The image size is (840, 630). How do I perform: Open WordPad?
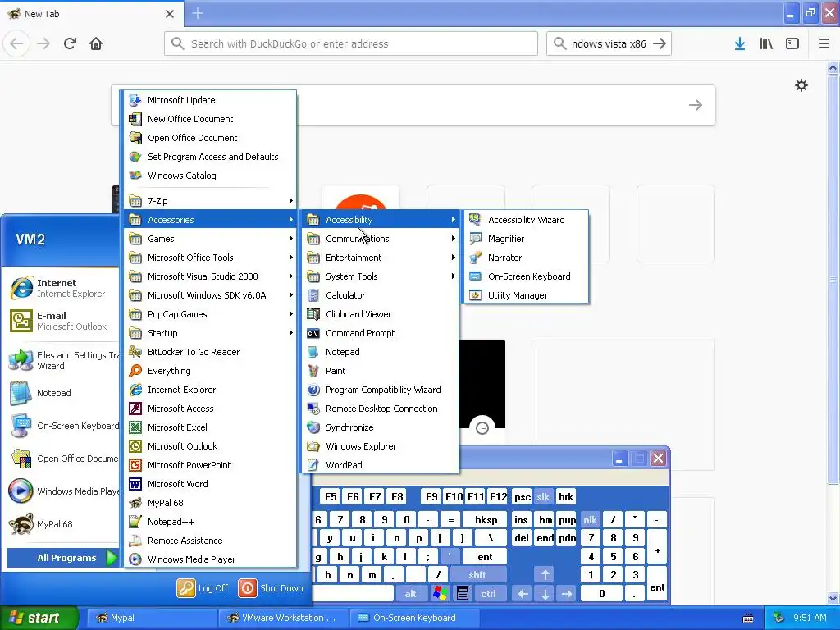point(380,465)
